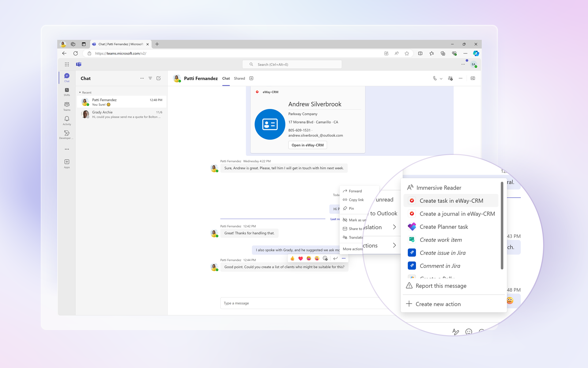The width and height of the screenshot is (588, 368).
Task: Open Patti Fernandez conversation in list
Action: [x=122, y=102]
